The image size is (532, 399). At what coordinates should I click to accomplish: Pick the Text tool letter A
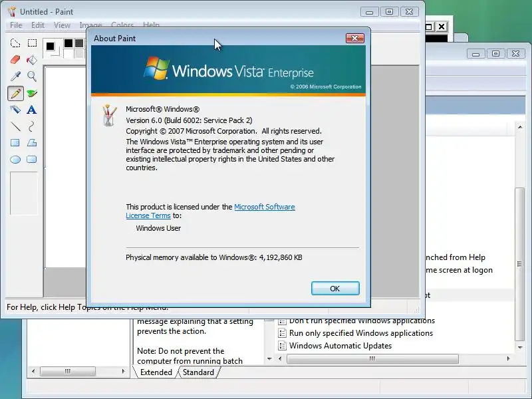pos(31,110)
